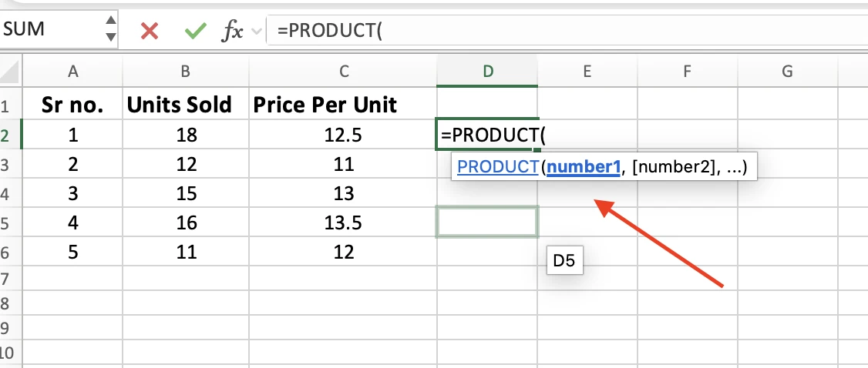Select column F header
The image size is (868, 368).
tap(687, 71)
